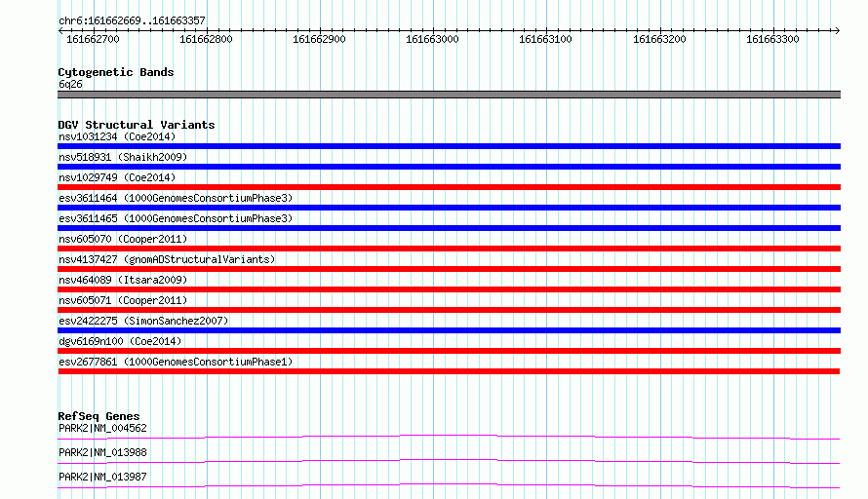This screenshot has width=868, height=499.
Task: Open esv3611464 (1000GenomesConsortiumPhase3) label
Action: point(176,198)
